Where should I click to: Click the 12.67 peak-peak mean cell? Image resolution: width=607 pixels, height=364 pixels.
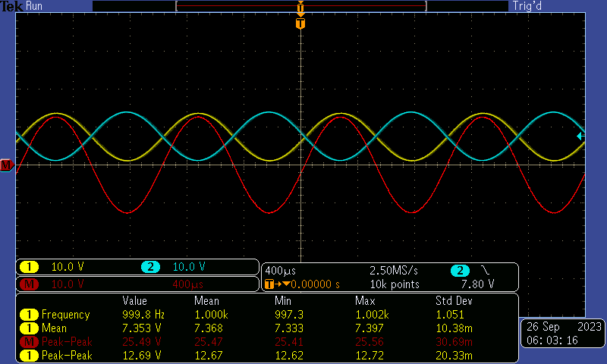tap(208, 356)
